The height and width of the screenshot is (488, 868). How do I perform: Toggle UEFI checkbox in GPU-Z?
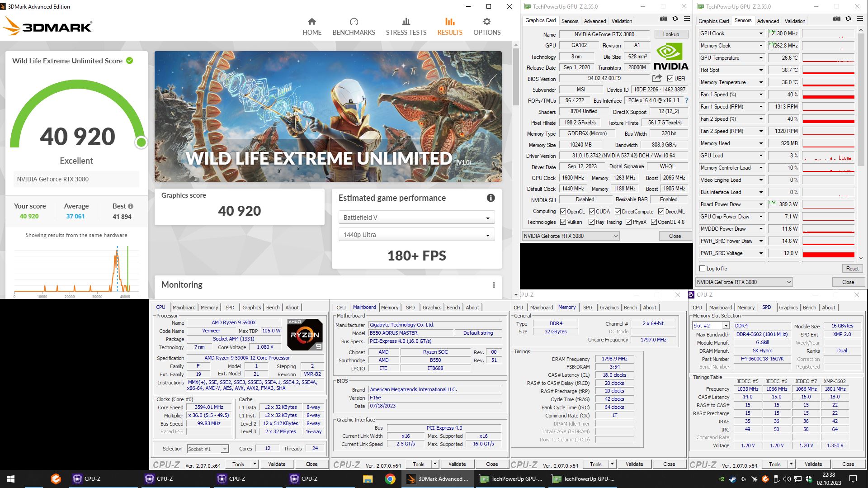[670, 79]
